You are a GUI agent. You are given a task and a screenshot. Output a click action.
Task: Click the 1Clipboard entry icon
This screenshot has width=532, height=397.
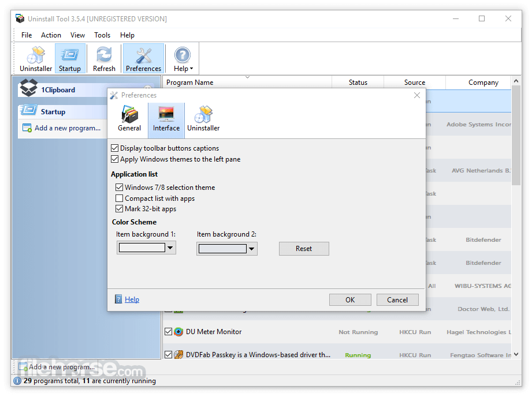[x=28, y=88]
